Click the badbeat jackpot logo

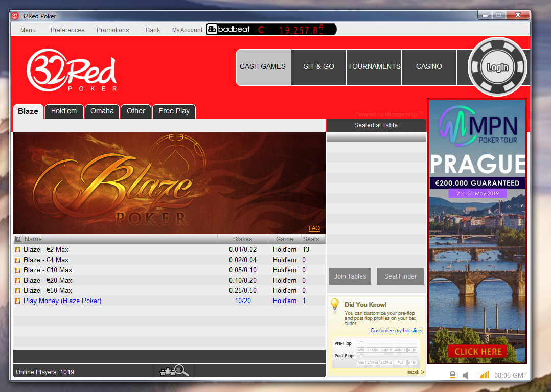tap(228, 30)
